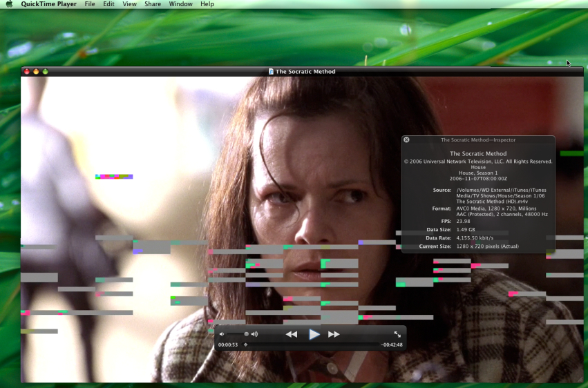Click the rewind button
The image size is (588, 388).
(292, 334)
